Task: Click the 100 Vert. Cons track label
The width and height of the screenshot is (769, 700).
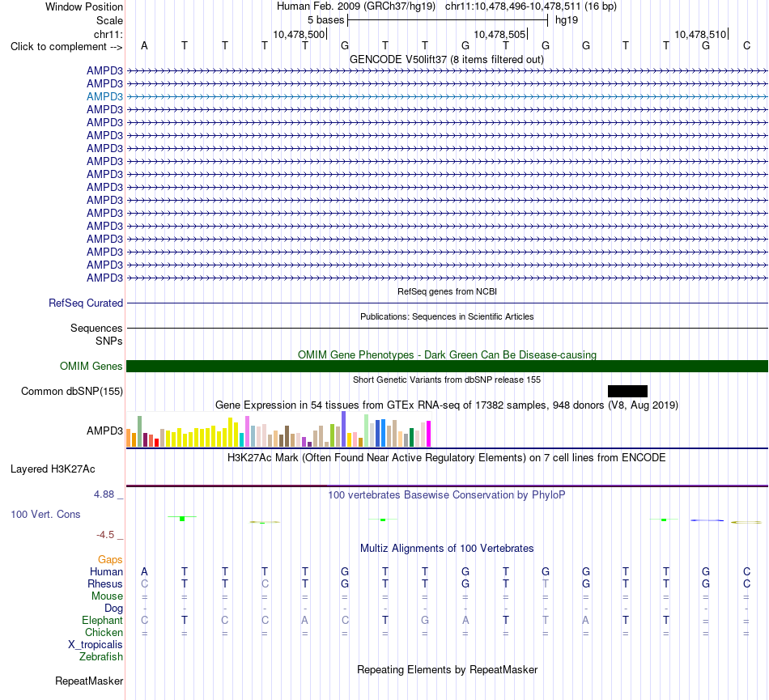Action: click(45, 514)
